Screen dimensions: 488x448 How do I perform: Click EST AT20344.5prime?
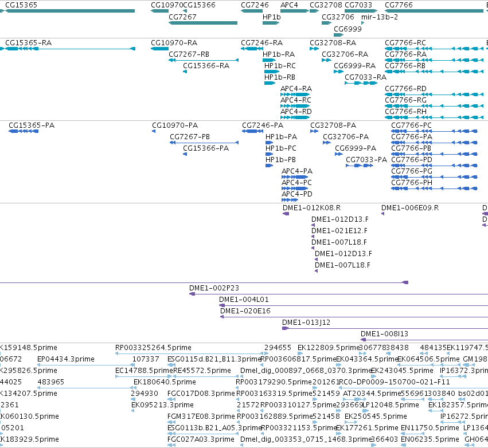pyautogui.click(x=354, y=399)
